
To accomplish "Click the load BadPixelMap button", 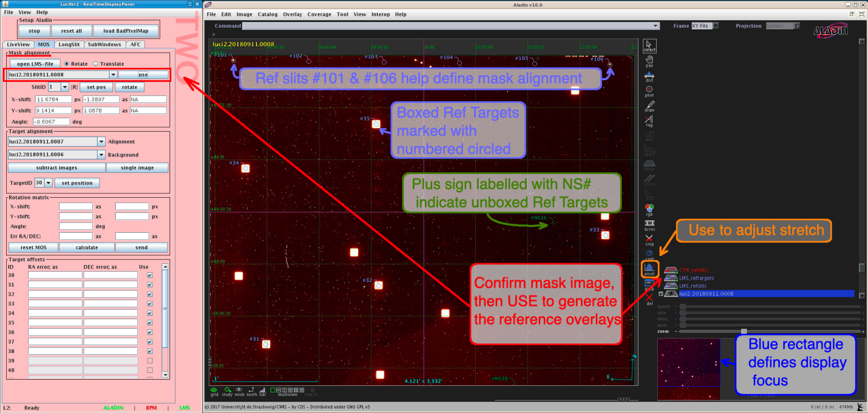I will pos(126,31).
